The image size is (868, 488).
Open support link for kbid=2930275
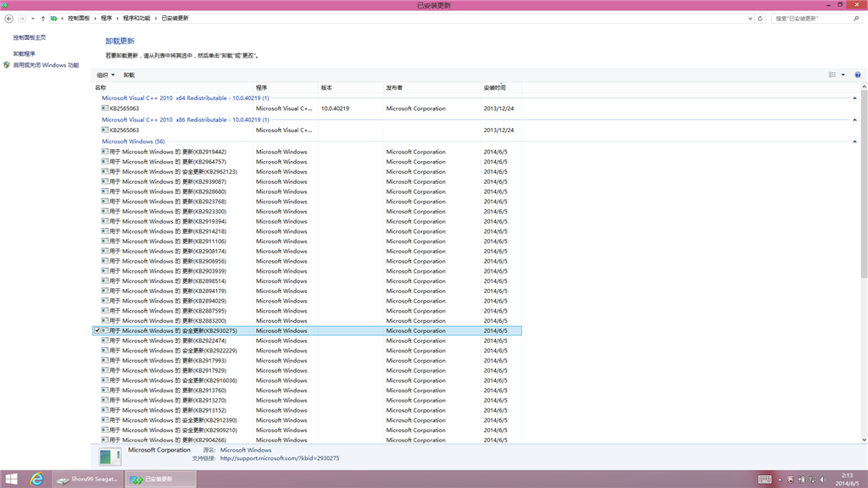280,458
